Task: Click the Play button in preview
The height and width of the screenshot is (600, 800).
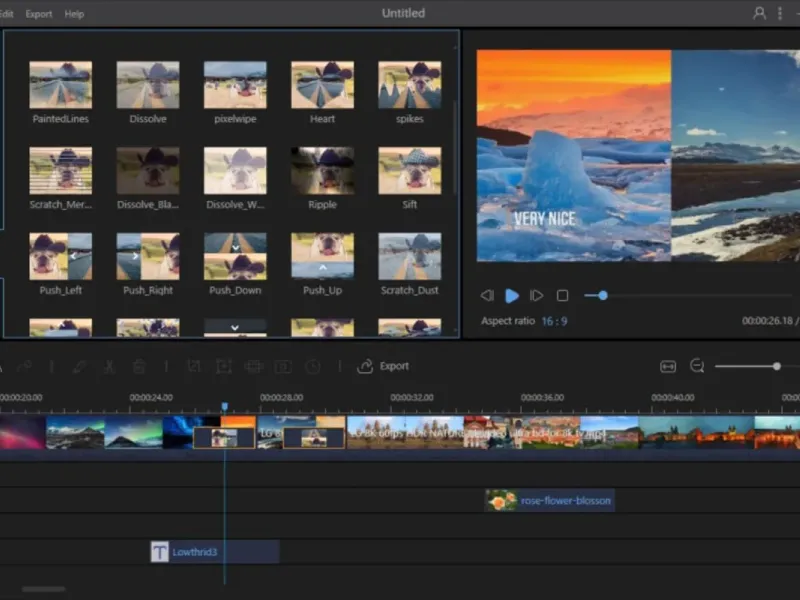Action: (512, 296)
